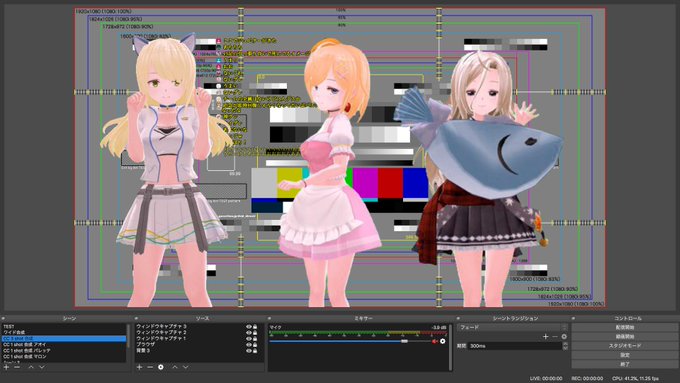680x383 pixels.
Task: Add a new scene with plus icon
Action: 7,367
